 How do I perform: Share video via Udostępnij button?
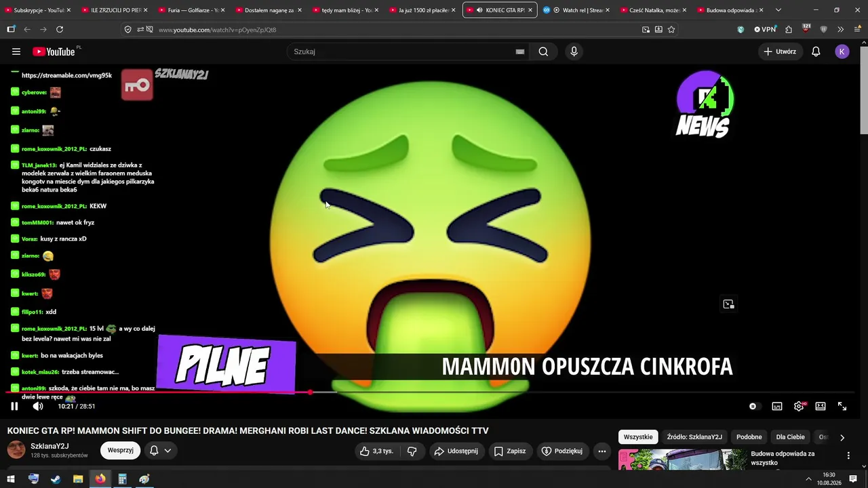click(x=456, y=451)
